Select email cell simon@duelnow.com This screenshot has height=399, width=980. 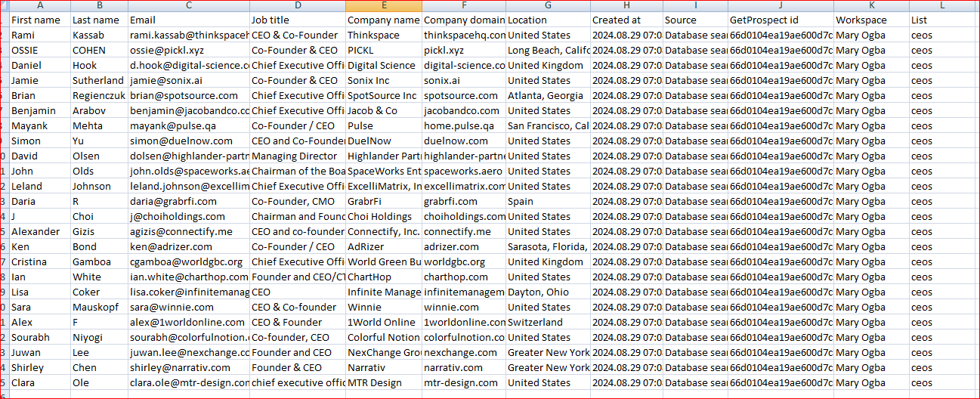pos(188,141)
